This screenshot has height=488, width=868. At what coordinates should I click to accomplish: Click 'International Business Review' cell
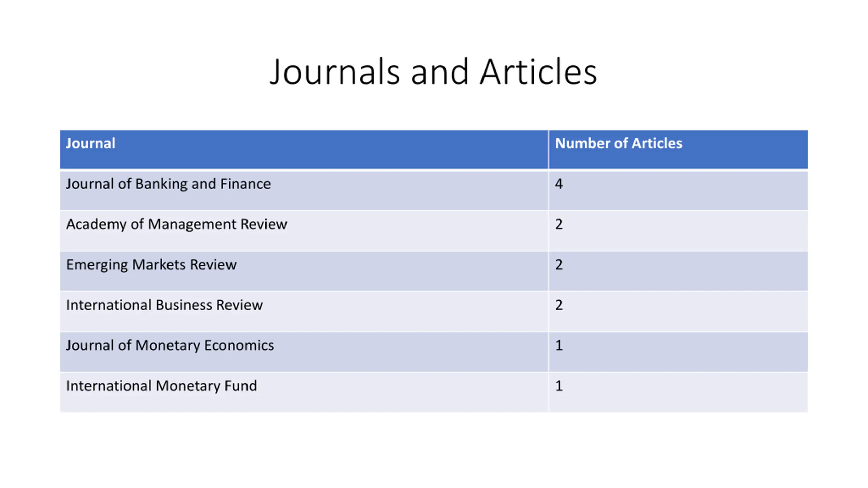pyautogui.click(x=304, y=311)
